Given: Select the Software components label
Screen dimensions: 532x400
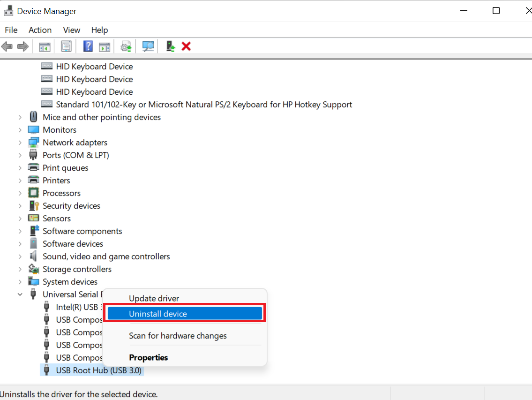Looking at the screenshot, I should (82, 231).
